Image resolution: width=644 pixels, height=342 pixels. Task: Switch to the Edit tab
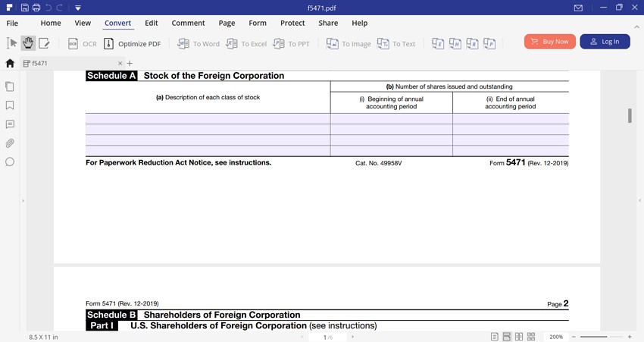coord(151,23)
